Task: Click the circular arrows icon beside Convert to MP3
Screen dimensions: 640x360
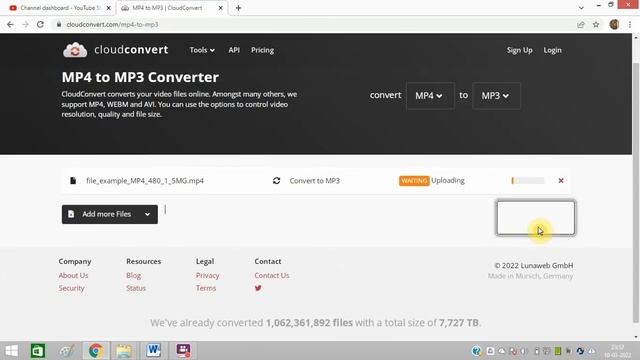Action: coord(276,180)
